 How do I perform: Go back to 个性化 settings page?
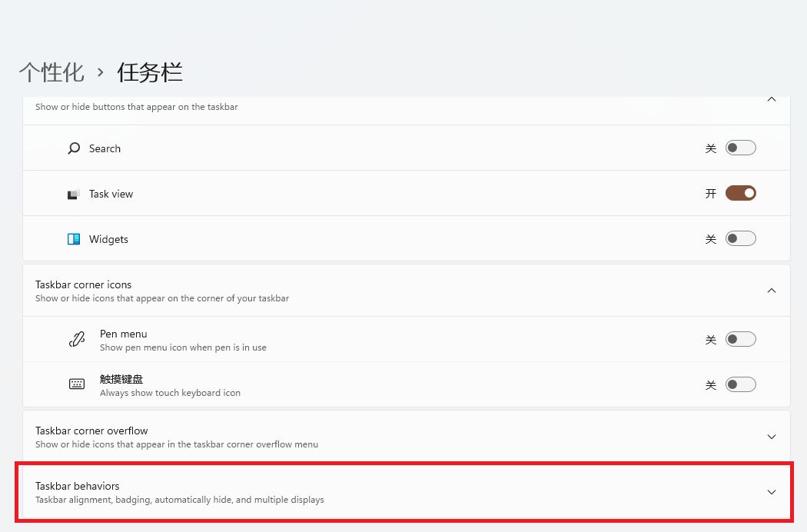point(51,71)
